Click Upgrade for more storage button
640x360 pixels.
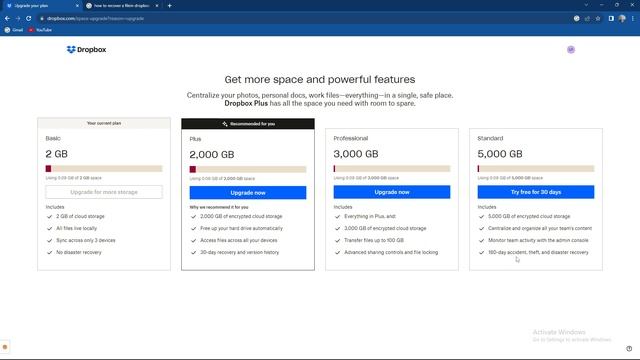click(x=104, y=192)
